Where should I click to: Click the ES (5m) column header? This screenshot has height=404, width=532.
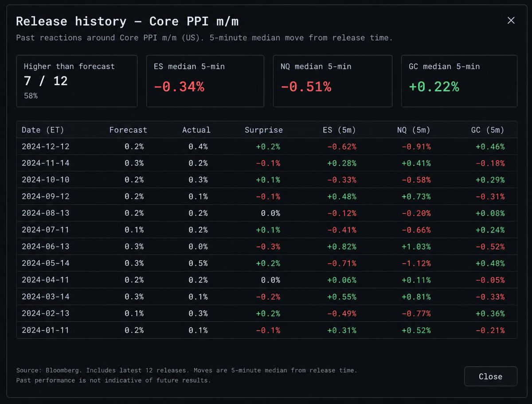point(340,130)
